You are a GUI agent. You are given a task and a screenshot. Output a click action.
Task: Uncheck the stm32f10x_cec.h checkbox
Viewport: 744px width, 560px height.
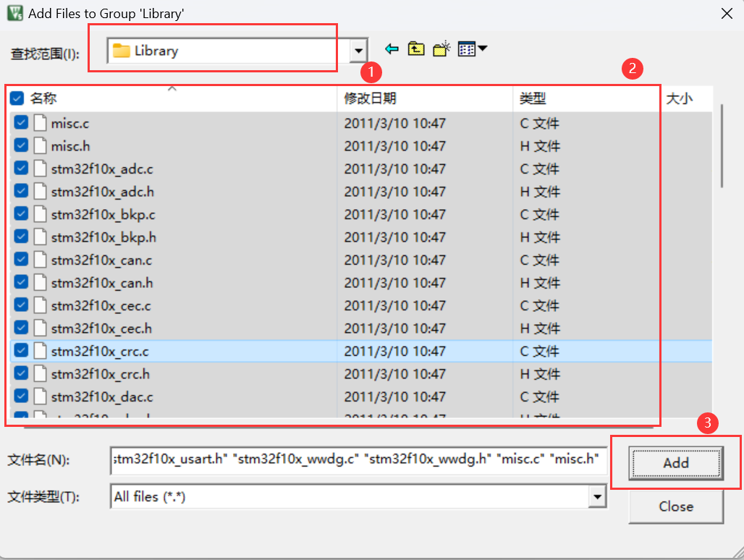tap(21, 327)
